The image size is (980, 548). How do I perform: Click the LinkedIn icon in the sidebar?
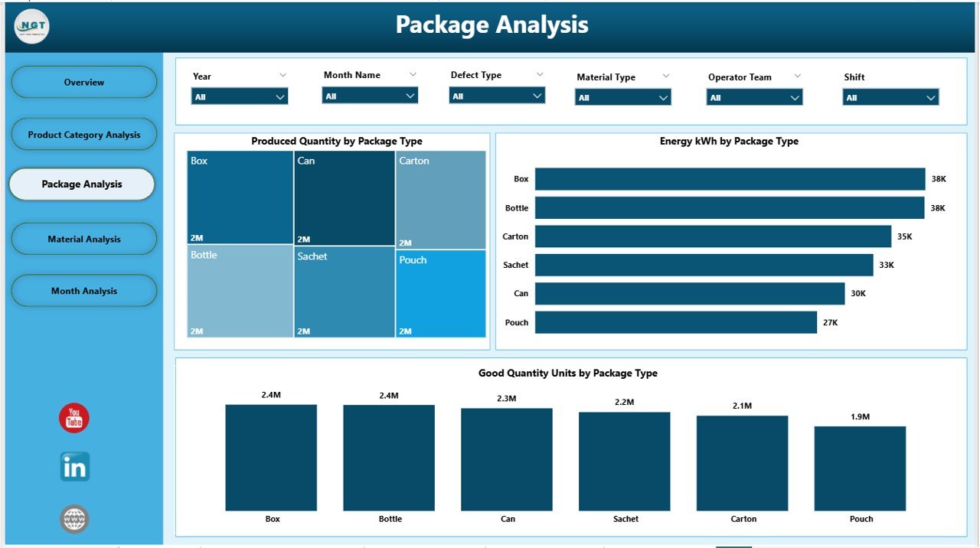pyautogui.click(x=73, y=466)
